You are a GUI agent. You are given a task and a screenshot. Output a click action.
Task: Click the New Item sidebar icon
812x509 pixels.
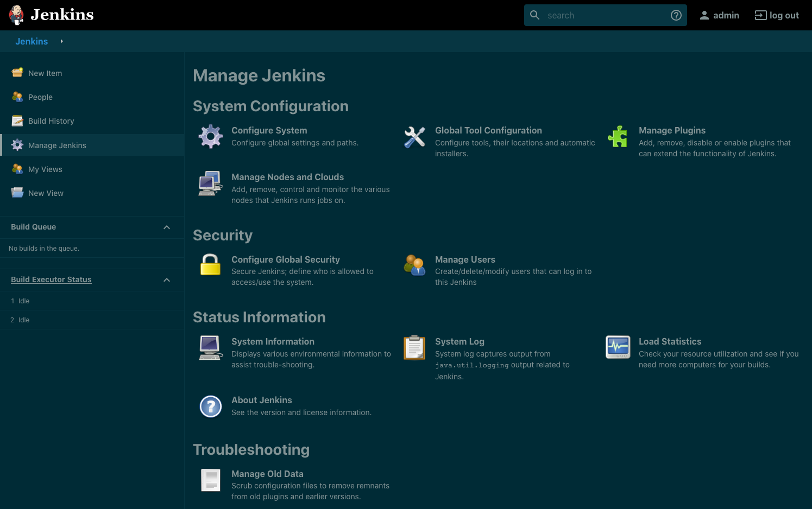point(17,73)
